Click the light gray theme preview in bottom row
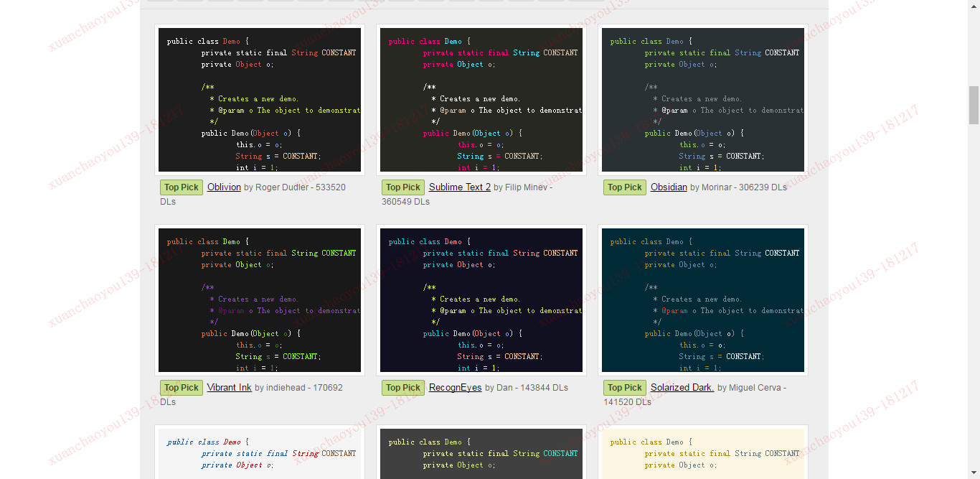This screenshot has width=980, height=479. click(x=260, y=454)
